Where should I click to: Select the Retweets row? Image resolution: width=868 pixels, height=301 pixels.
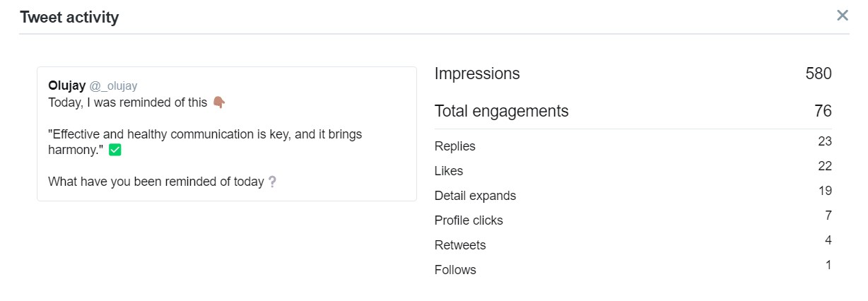tap(633, 244)
